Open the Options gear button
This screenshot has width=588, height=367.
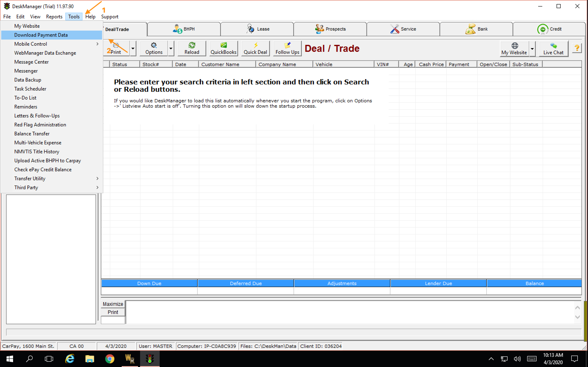click(154, 49)
